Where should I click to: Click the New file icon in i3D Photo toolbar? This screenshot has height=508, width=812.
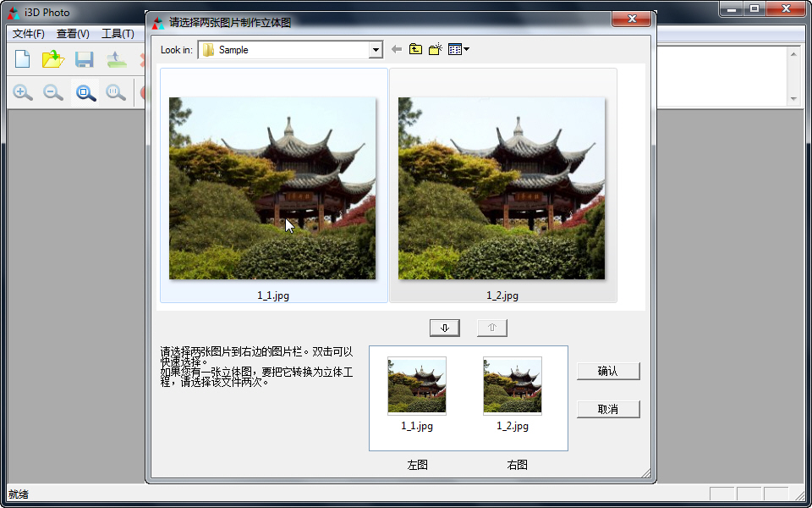[22, 59]
